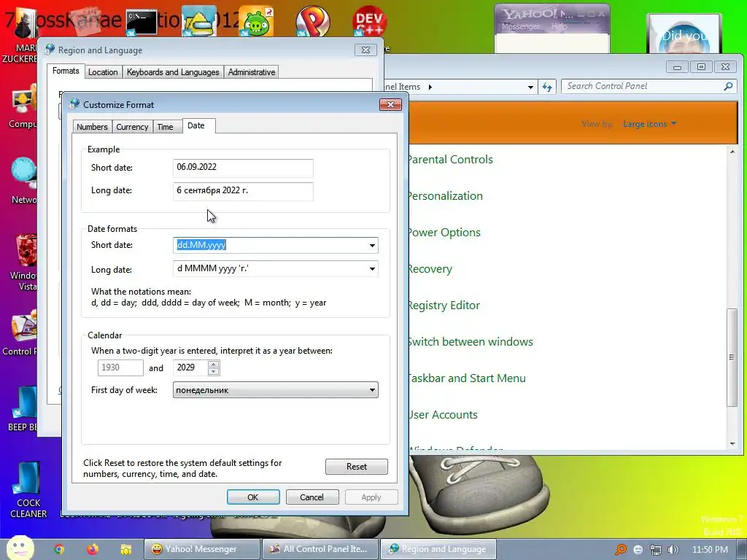The image size is (747, 560).
Task: Expand the Long date format dropdown
Action: (x=372, y=268)
